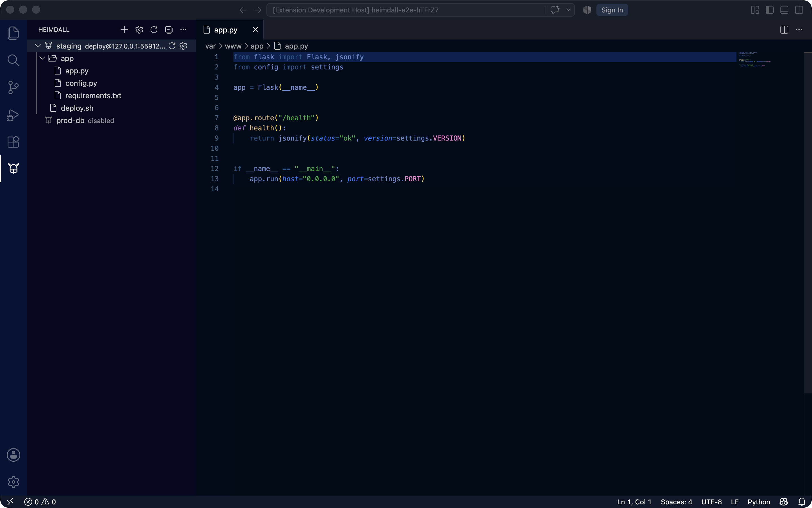Open Copilot status icon in status bar
The height and width of the screenshot is (508, 812).
pos(784,502)
